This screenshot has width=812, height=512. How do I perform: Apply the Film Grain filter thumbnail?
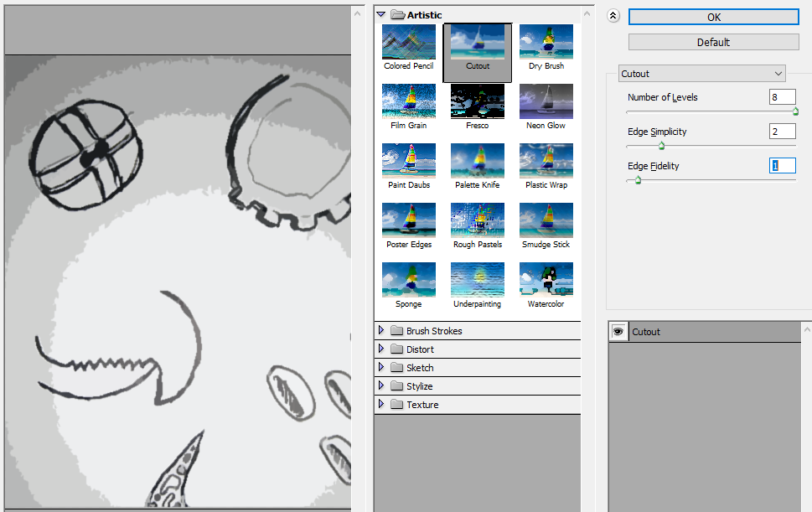pos(409,101)
